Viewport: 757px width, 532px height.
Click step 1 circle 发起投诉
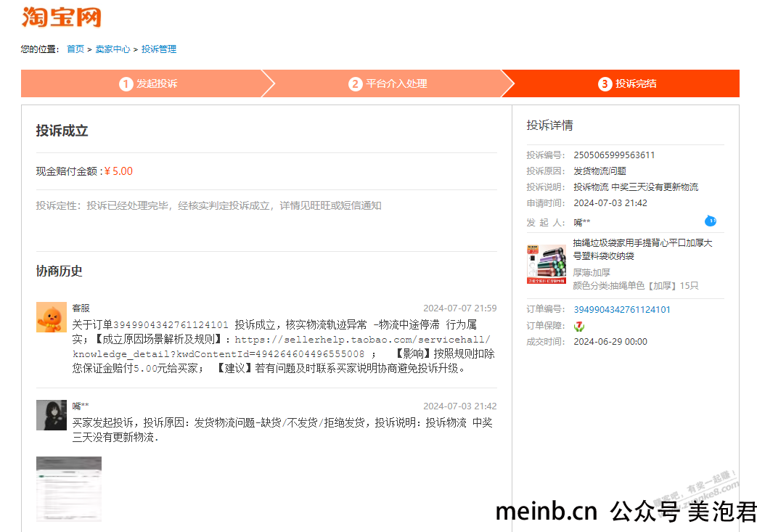(126, 84)
